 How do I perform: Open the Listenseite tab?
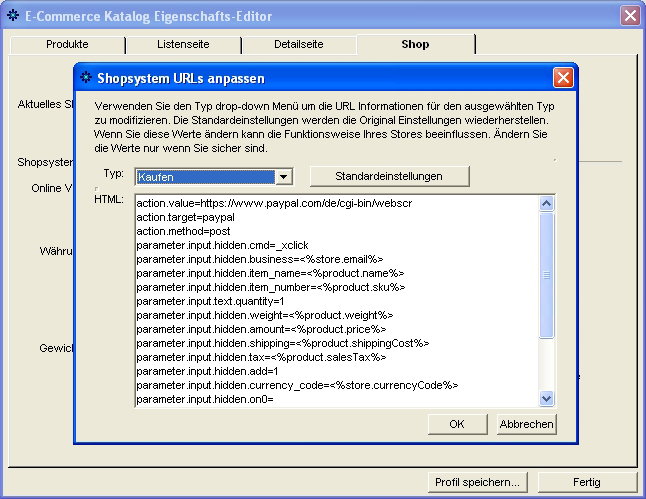(x=184, y=45)
